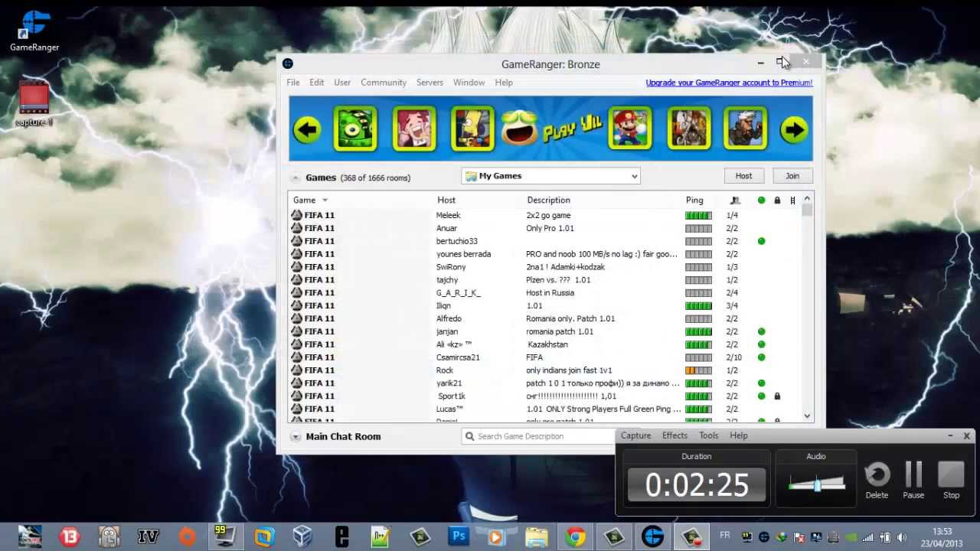Open the Mario game thumbnail
The height and width of the screenshot is (551, 980).
(630, 129)
